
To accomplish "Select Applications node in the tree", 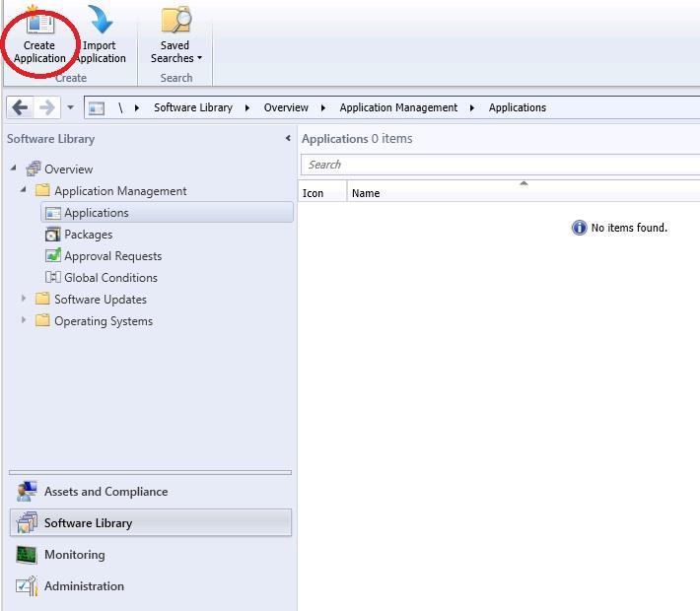I will [x=167, y=213].
